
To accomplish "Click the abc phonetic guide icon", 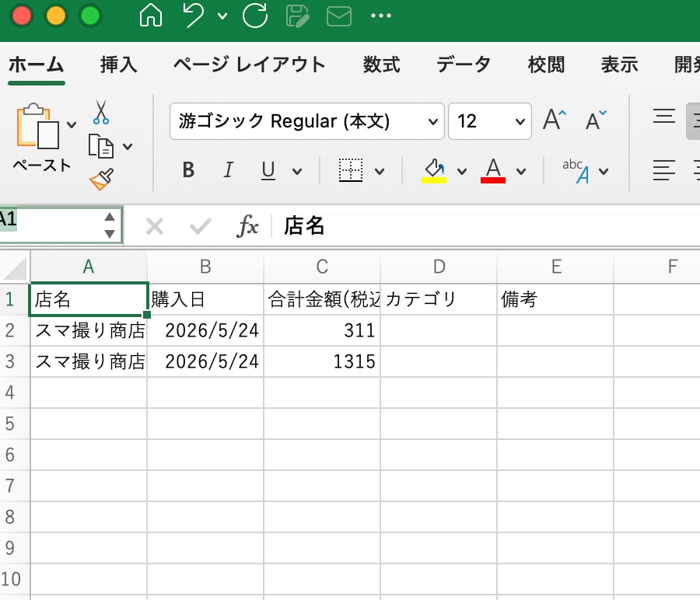I will (x=576, y=171).
